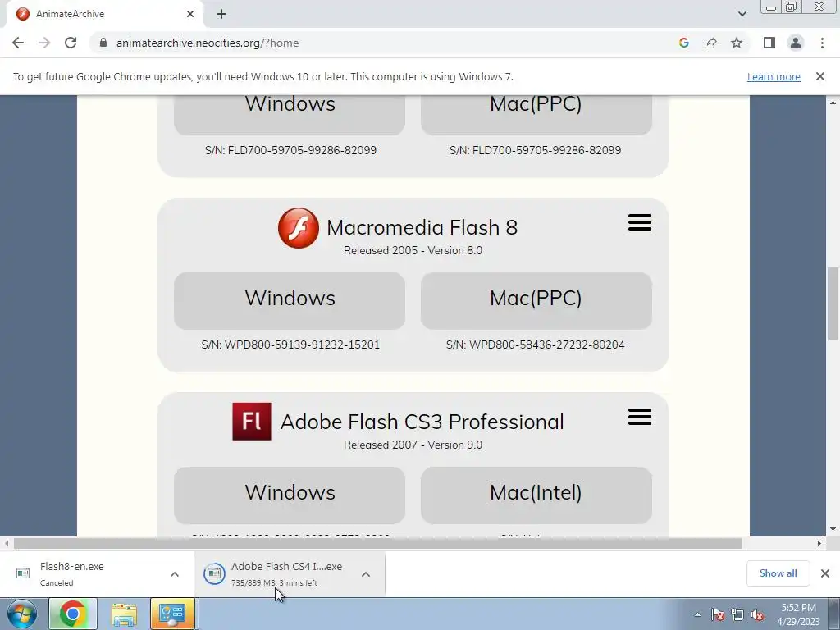
Task: Download Flash 8 for Windows
Action: tap(290, 300)
